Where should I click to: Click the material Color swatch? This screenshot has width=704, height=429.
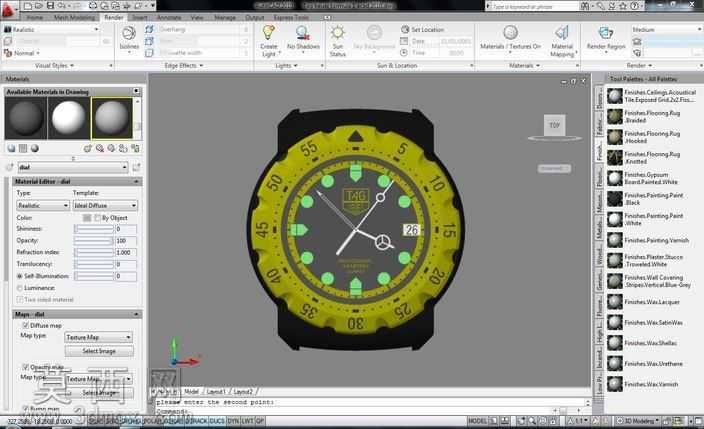click(87, 218)
